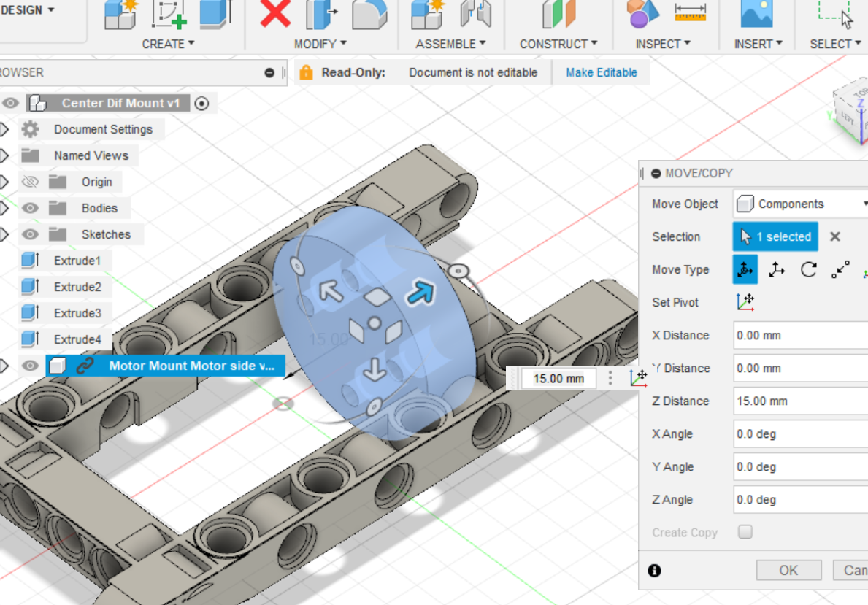Screen dimensions: 868x605
Task: Expand the Origin folder node
Action: [x=4, y=182]
